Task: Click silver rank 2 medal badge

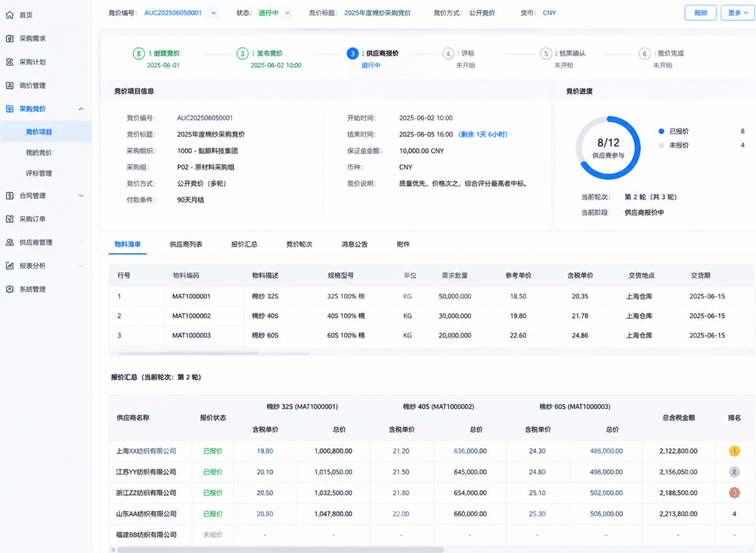Action: click(x=734, y=472)
